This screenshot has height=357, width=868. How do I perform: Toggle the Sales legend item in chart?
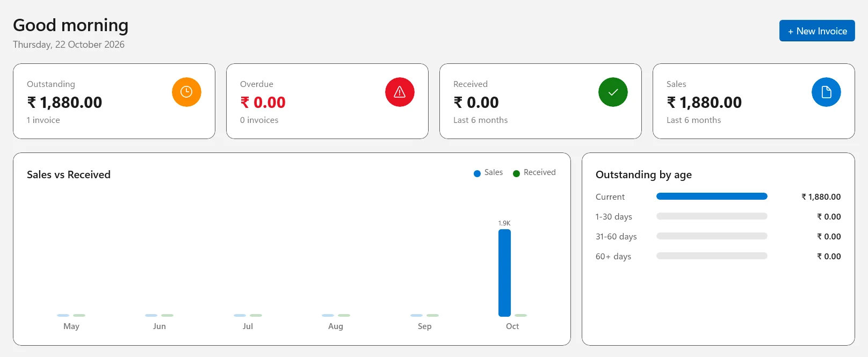click(x=488, y=172)
